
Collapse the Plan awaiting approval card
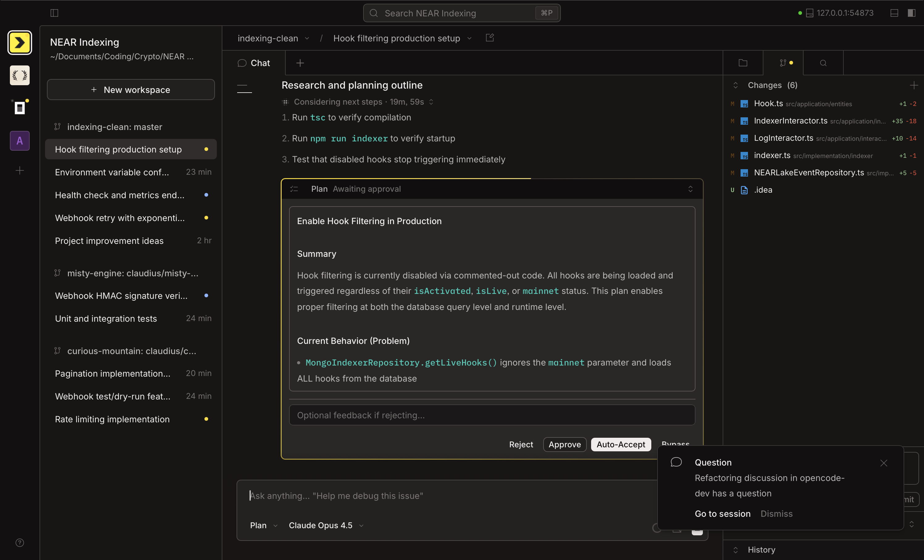(691, 189)
